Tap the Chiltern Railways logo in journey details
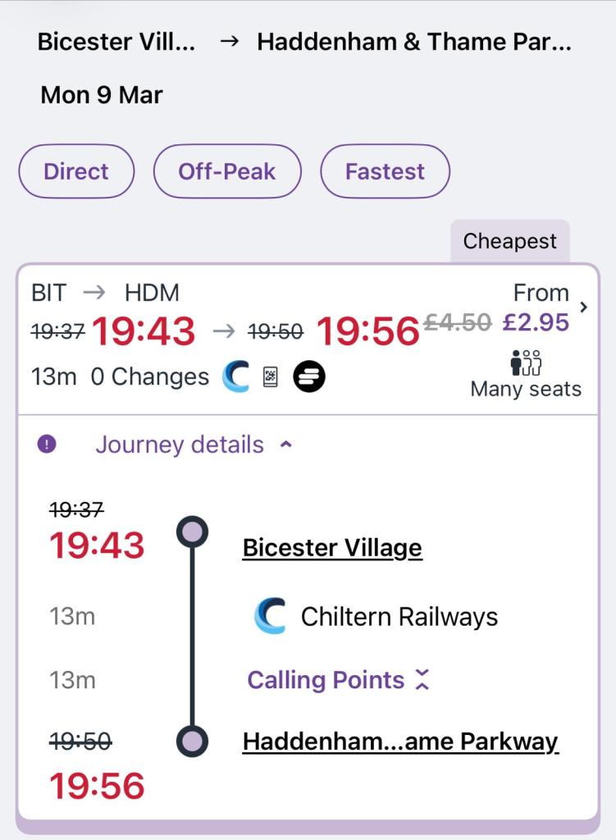The height and width of the screenshot is (840, 616). 271,617
